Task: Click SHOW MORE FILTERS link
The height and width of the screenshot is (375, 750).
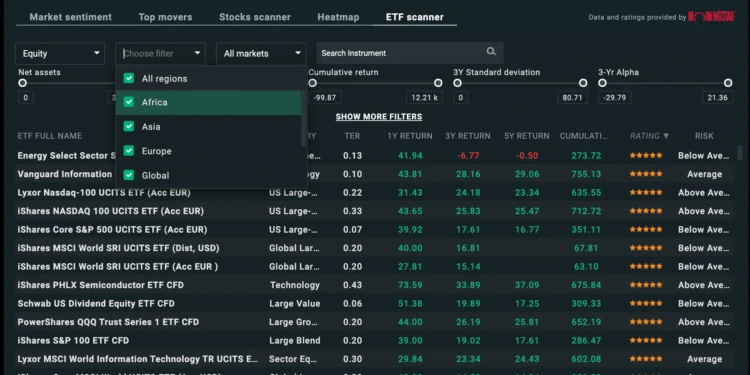Action: (x=379, y=117)
